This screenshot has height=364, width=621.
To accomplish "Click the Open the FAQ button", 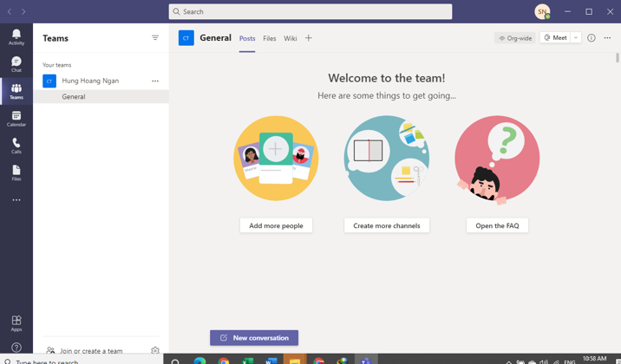I will [x=497, y=225].
